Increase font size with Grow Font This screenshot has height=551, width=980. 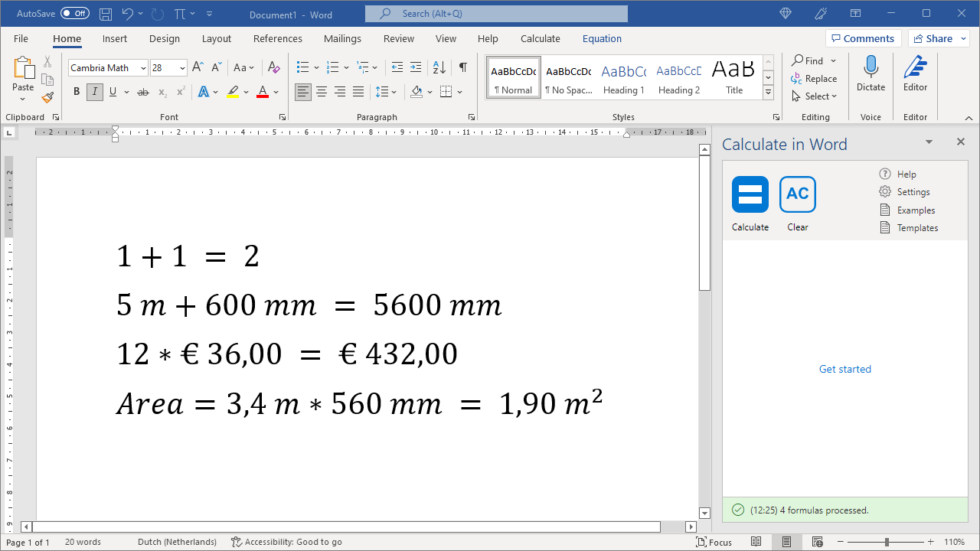click(198, 67)
